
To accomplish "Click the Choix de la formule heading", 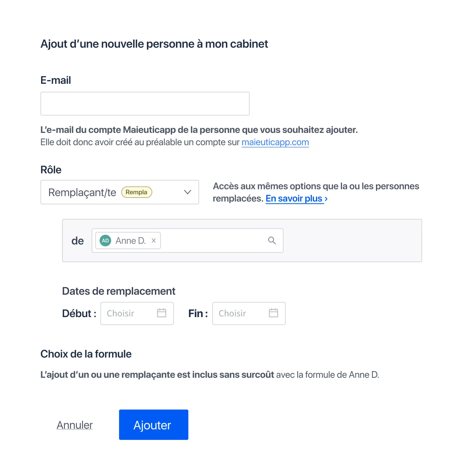I will [x=86, y=354].
